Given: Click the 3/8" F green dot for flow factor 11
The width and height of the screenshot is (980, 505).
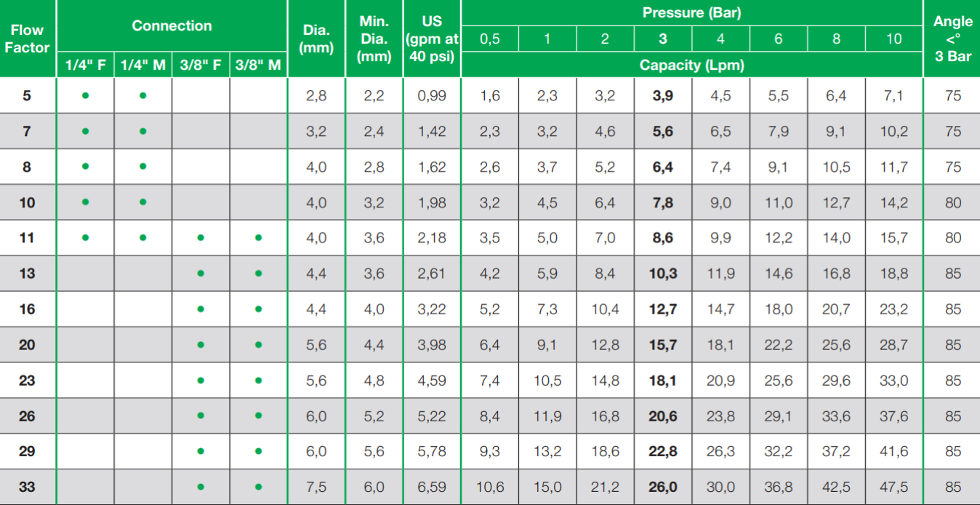Looking at the screenshot, I should pyautogui.click(x=201, y=238).
